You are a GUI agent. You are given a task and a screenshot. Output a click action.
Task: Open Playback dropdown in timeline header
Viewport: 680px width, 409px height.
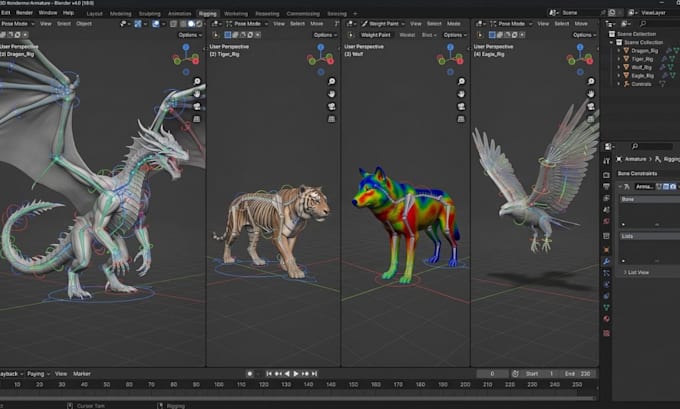pyautogui.click(x=11, y=373)
